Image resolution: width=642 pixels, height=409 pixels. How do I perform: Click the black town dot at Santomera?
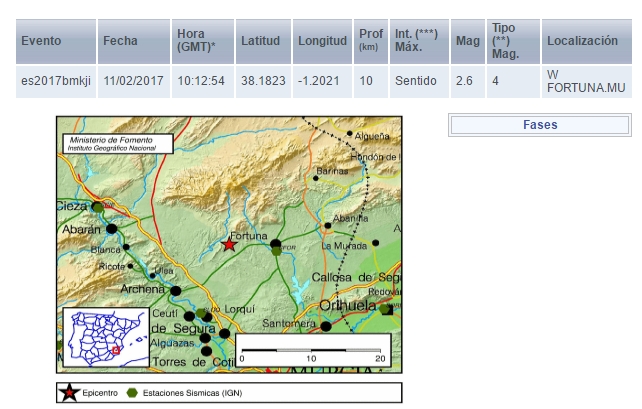(326, 326)
